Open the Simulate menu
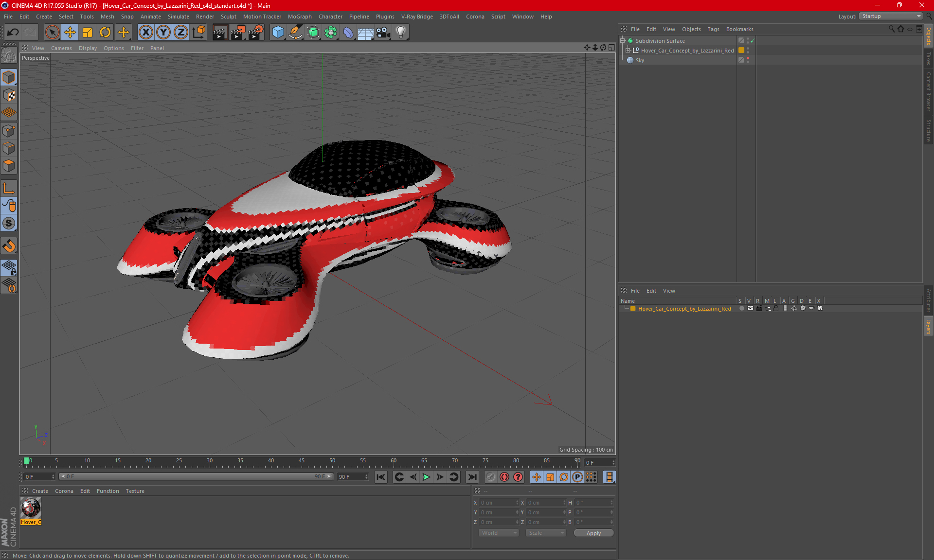This screenshot has height=560, width=934. point(179,17)
